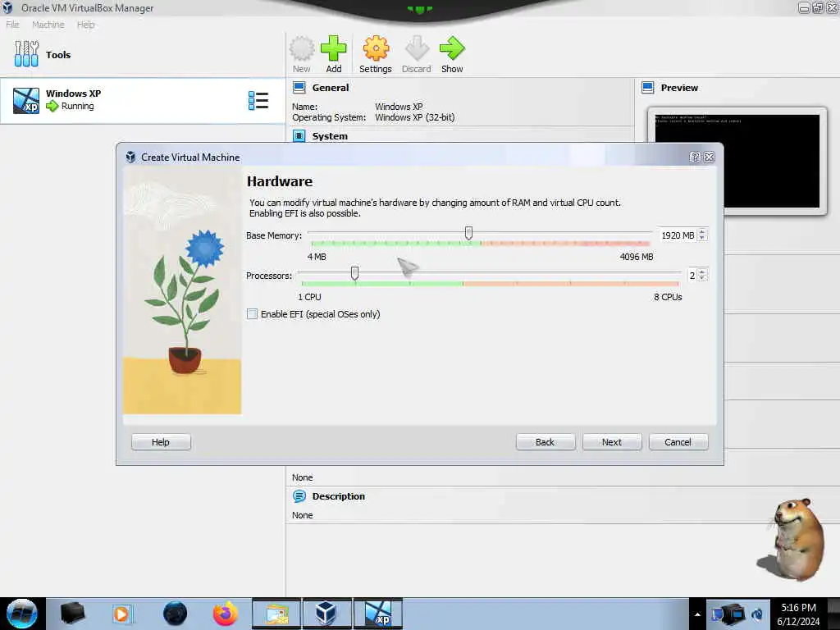The image size is (840, 630).
Task: Select the Windows XP machine icon in the list
Action: (26, 100)
